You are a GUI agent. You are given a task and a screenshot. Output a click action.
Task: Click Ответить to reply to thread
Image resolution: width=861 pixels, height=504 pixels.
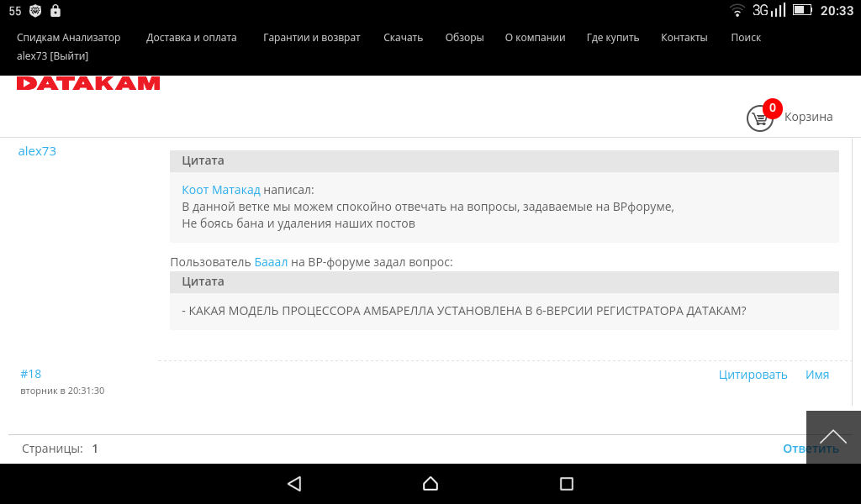point(810,449)
